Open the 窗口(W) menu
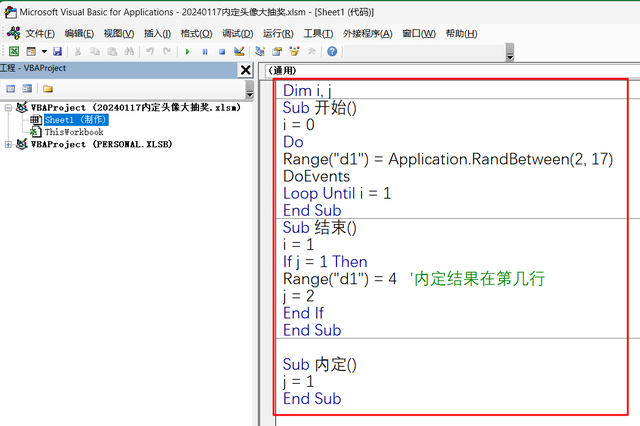This screenshot has height=426, width=640. [x=419, y=33]
